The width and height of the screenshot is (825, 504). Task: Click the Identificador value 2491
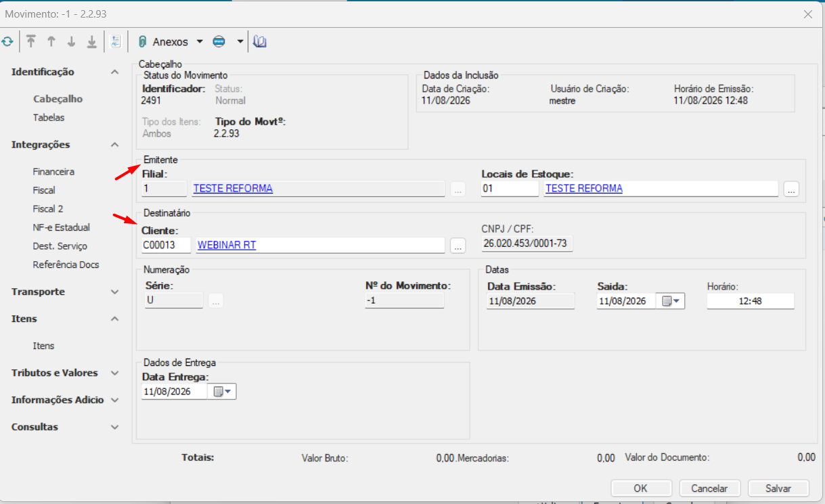click(x=150, y=100)
